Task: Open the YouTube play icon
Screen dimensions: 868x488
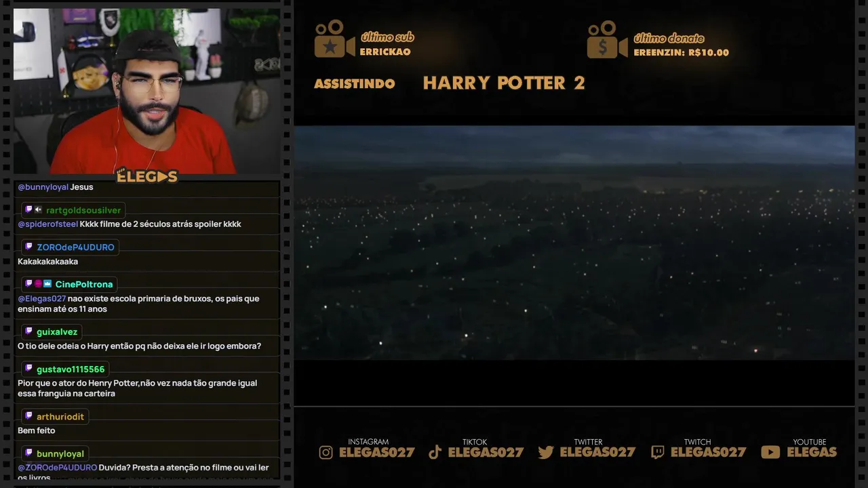Action: 770,453
